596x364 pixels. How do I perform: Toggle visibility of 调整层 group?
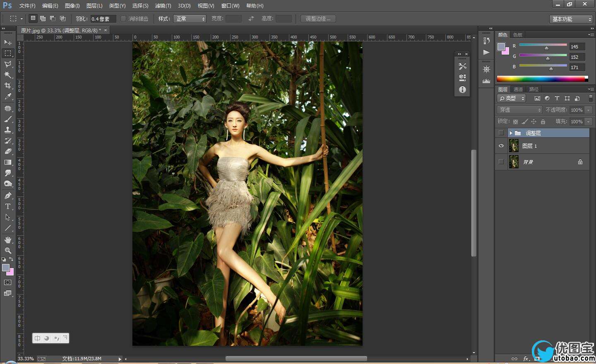(x=501, y=133)
